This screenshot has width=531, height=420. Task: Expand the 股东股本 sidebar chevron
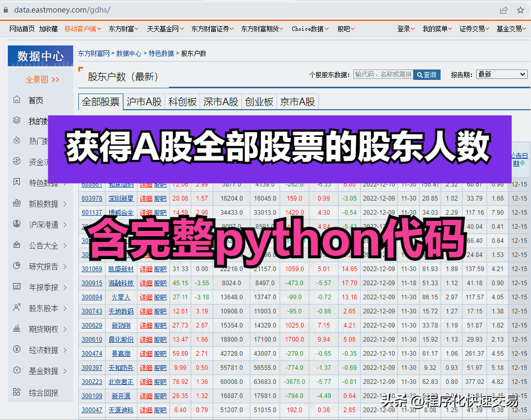pos(65,308)
